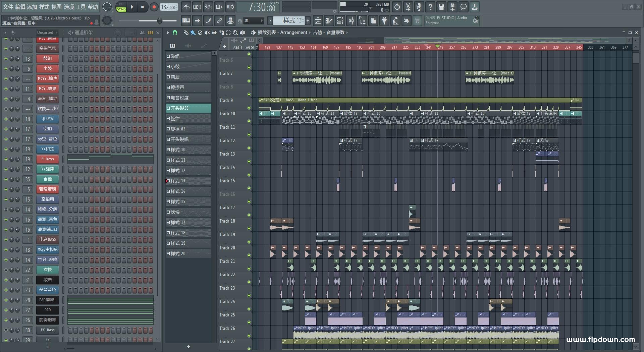Select the zoom magnifier tool in playlist

235,33
